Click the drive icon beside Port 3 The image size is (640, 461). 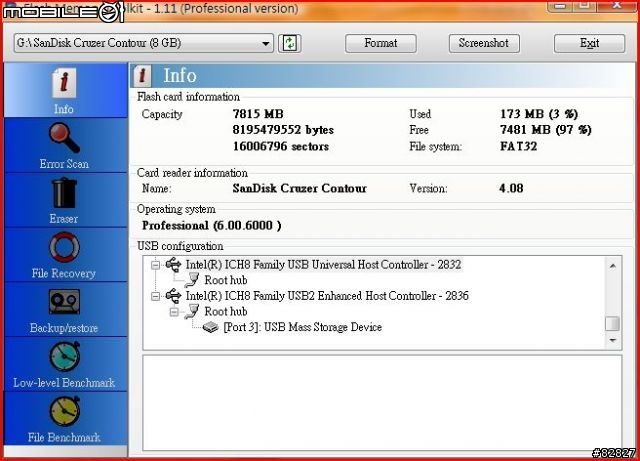(x=211, y=327)
